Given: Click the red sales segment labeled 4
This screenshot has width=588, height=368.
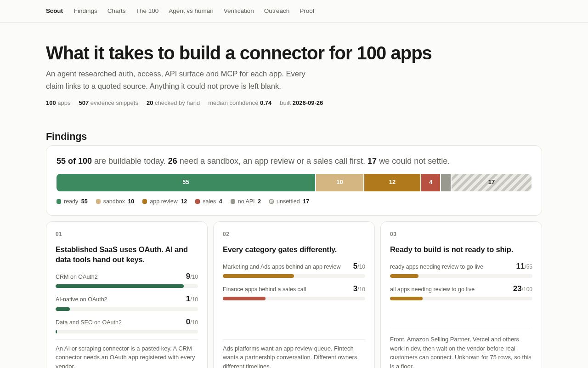Looking at the screenshot, I should pyautogui.click(x=430, y=183).
